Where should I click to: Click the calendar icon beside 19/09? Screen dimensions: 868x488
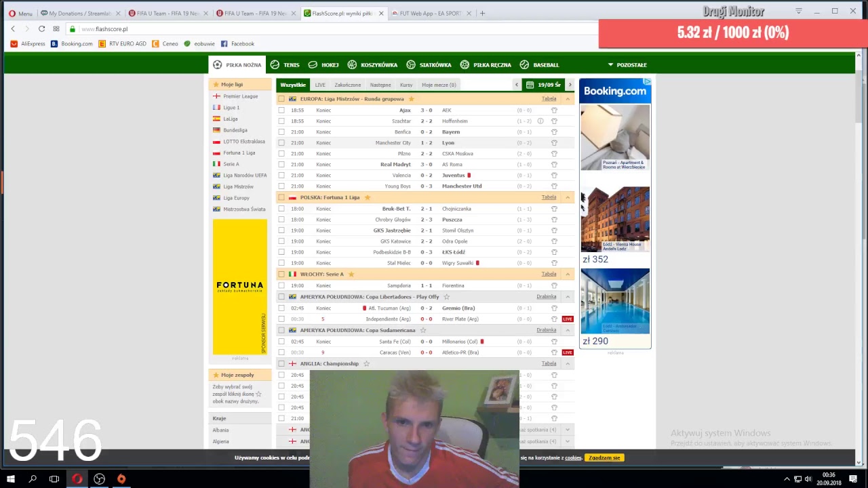click(530, 85)
